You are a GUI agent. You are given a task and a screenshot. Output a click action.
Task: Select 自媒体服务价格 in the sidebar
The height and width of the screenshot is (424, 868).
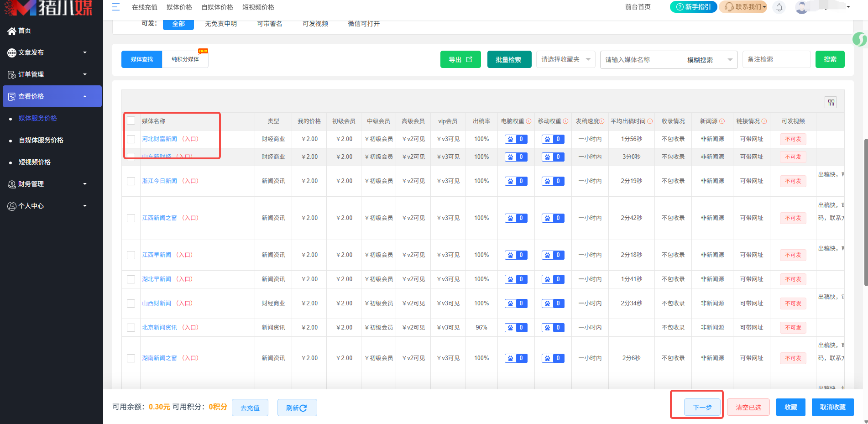[41, 140]
